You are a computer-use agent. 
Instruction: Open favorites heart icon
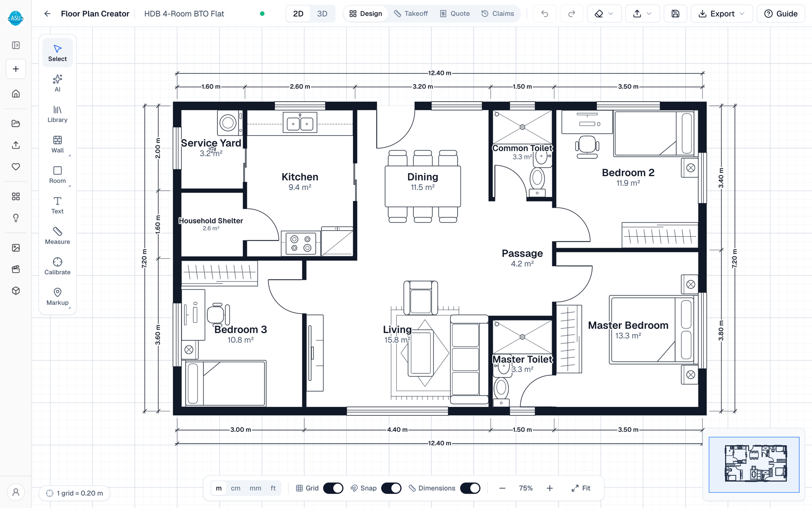pos(16,167)
